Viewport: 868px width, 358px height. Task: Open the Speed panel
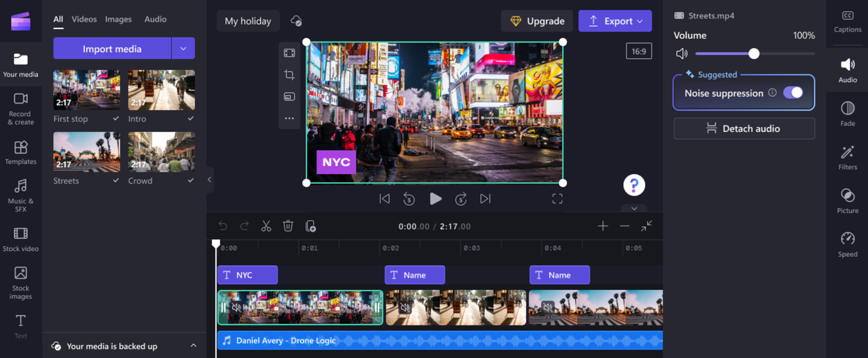tap(847, 245)
